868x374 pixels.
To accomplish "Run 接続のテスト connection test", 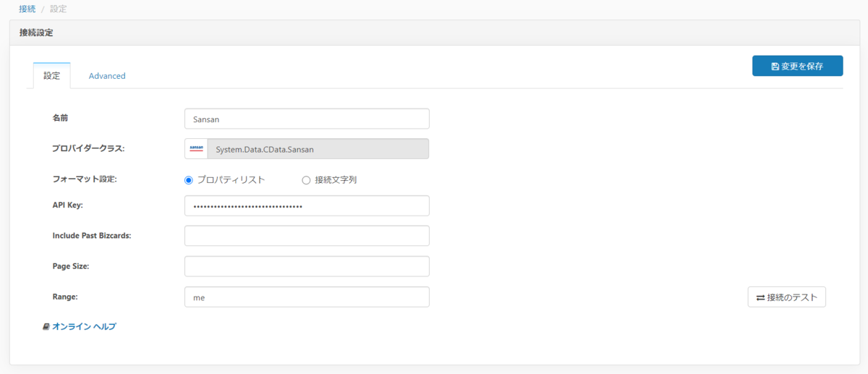I will pyautogui.click(x=787, y=297).
